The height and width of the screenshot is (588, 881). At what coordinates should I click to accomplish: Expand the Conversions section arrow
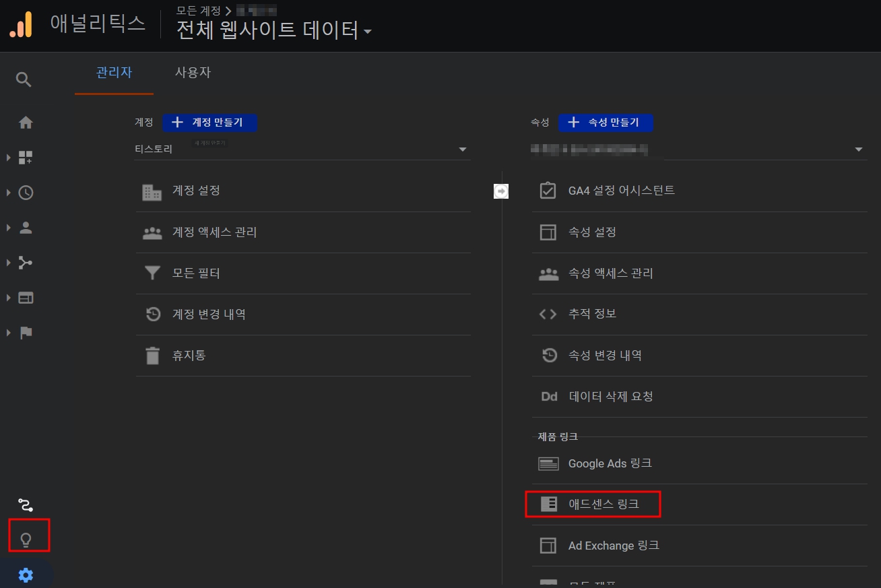pos(8,333)
